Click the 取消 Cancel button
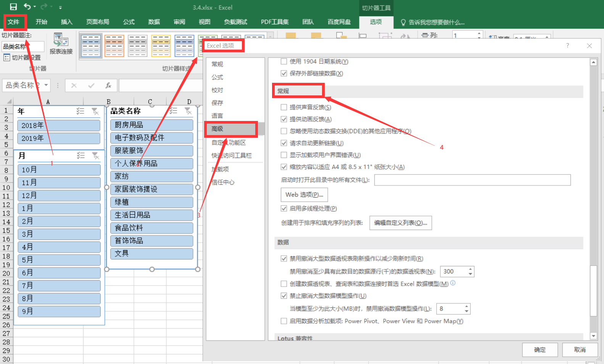 coord(580,350)
